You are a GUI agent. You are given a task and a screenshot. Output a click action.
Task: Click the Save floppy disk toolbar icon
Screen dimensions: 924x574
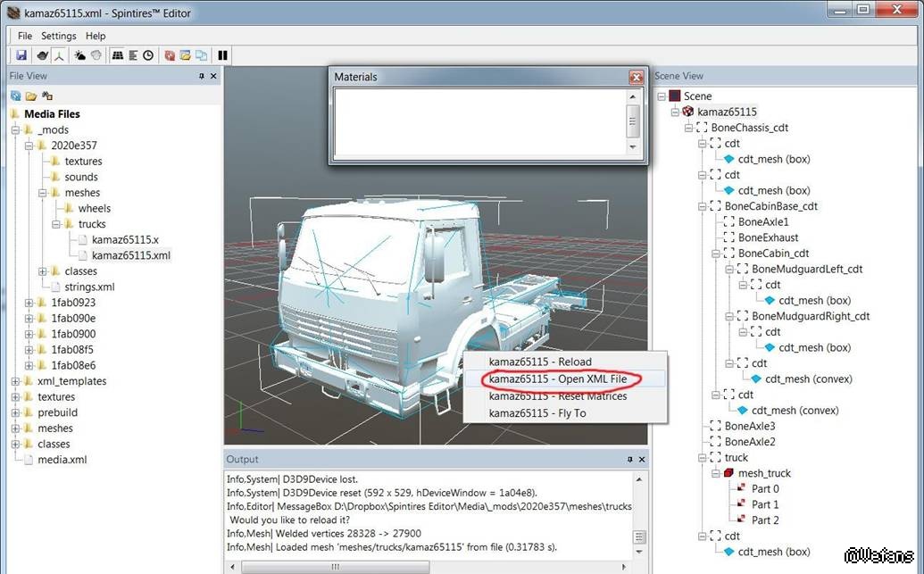coord(21,55)
